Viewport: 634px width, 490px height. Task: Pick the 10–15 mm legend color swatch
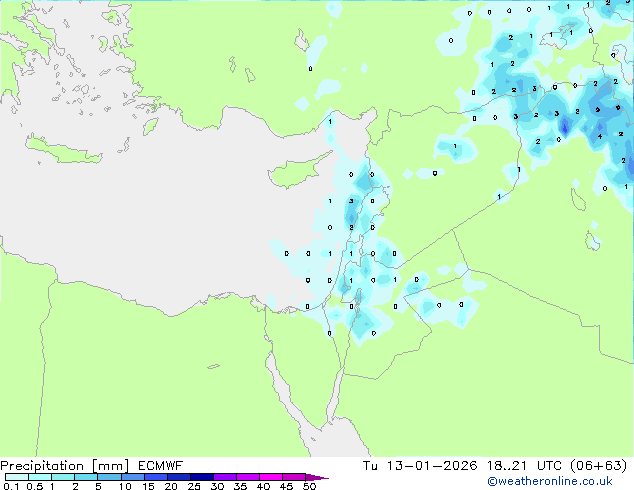click(x=132, y=477)
